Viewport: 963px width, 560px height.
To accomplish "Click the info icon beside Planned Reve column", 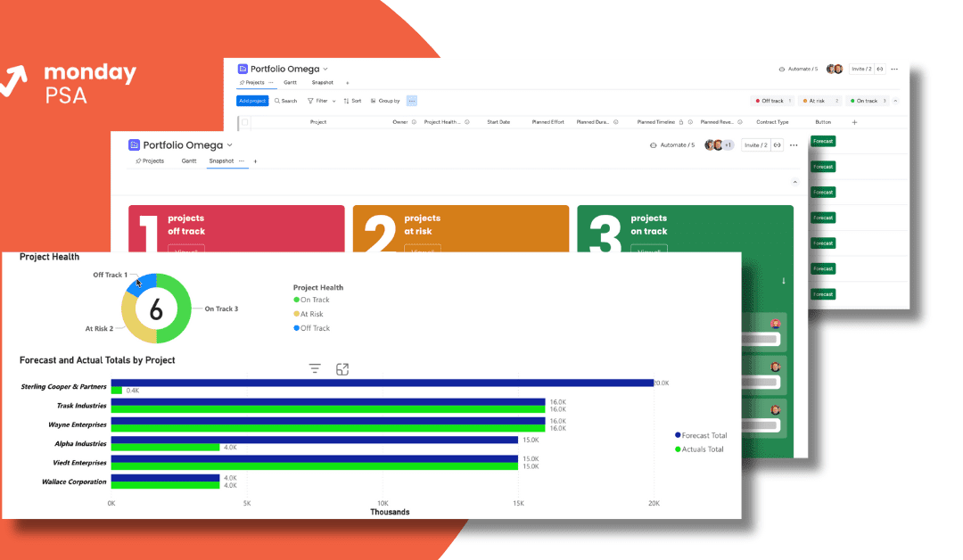I will (739, 122).
